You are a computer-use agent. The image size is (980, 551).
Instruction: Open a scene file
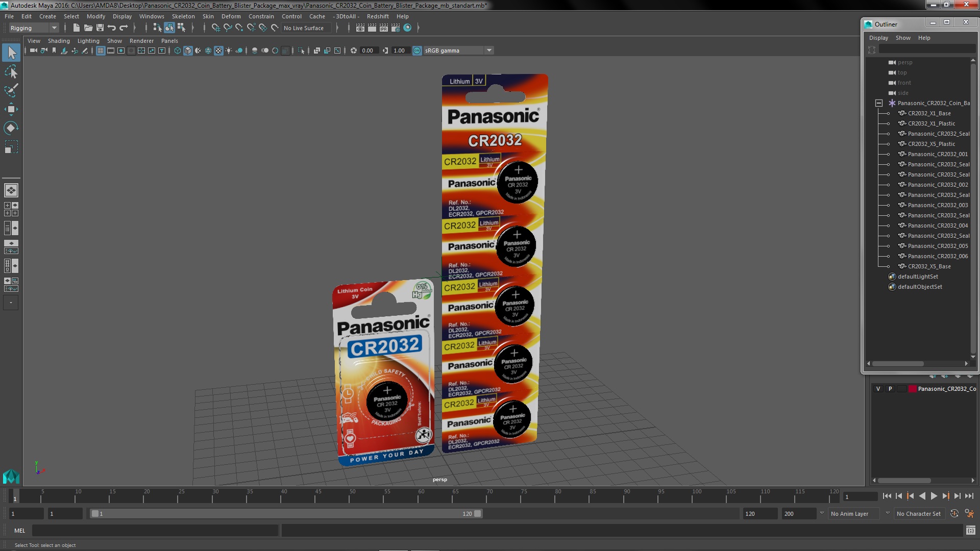pos(88,28)
